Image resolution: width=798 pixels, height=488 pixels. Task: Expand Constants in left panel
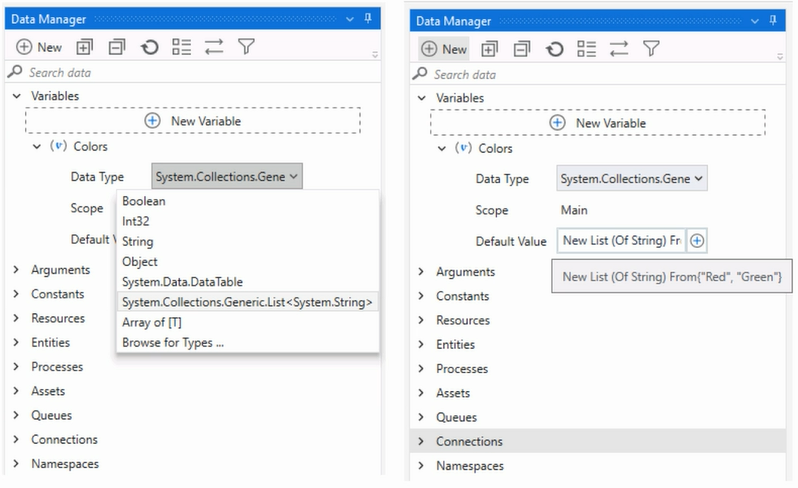point(16,294)
